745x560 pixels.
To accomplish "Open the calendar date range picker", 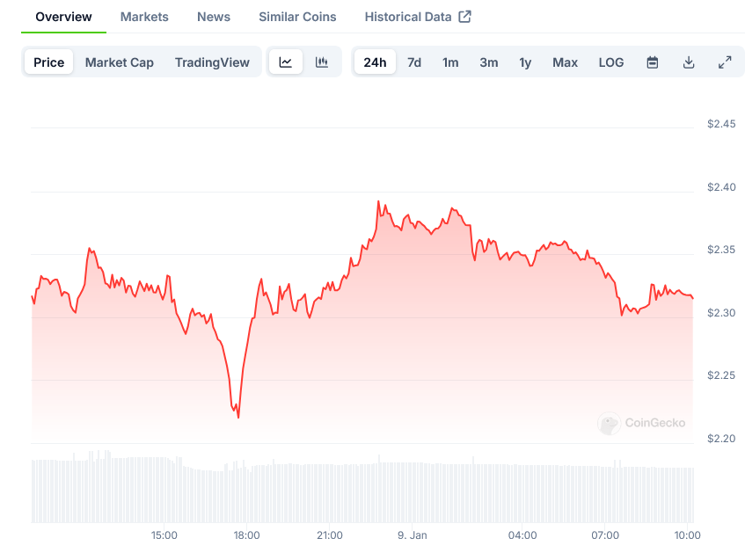I will click(653, 62).
